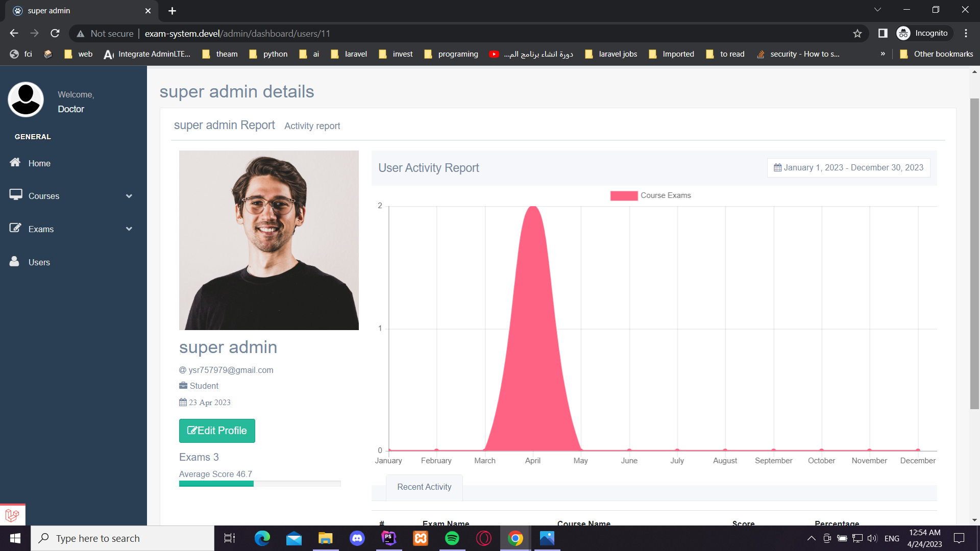Show more bookmarks chevron
This screenshot has height=551, width=980.
(x=883, y=54)
